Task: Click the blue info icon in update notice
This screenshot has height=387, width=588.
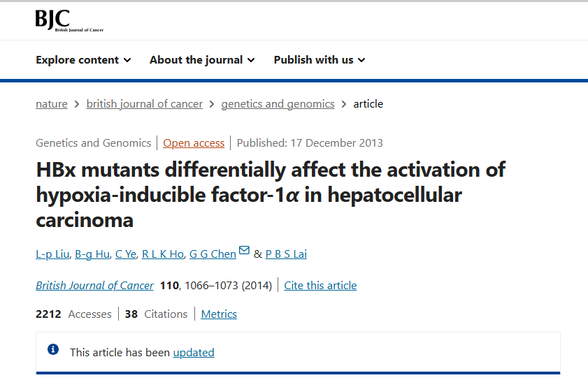Action: coord(53,349)
